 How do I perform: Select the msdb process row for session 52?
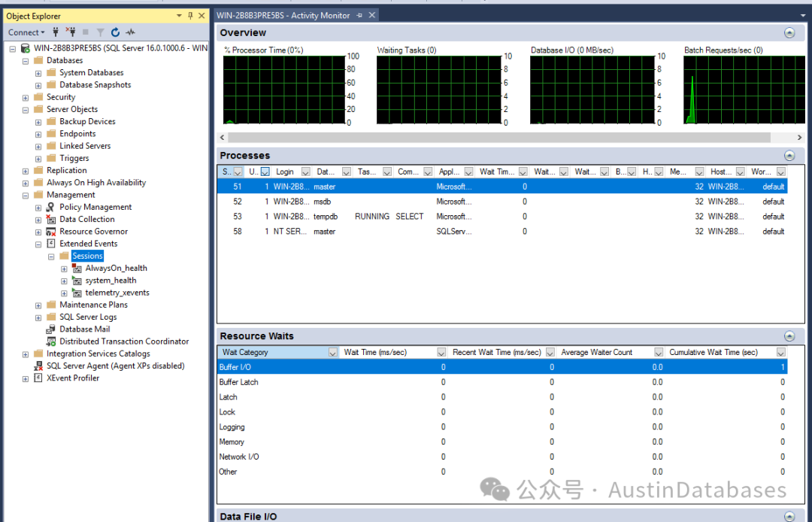point(503,202)
